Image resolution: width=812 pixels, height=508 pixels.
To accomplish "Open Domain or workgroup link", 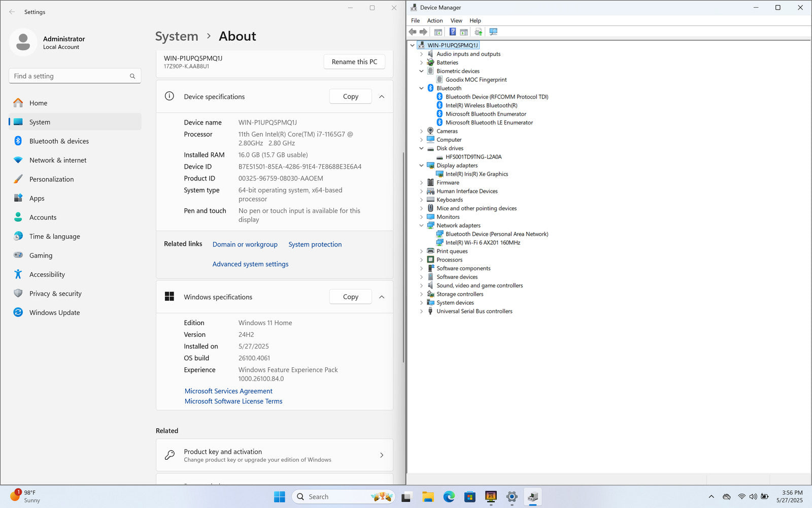I will tap(245, 244).
